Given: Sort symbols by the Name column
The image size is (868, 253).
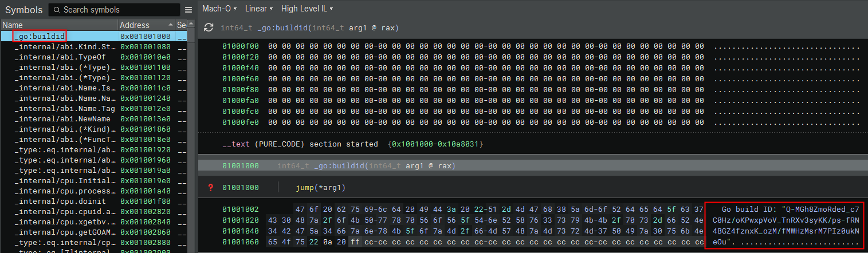Looking at the screenshot, I should coord(57,25).
